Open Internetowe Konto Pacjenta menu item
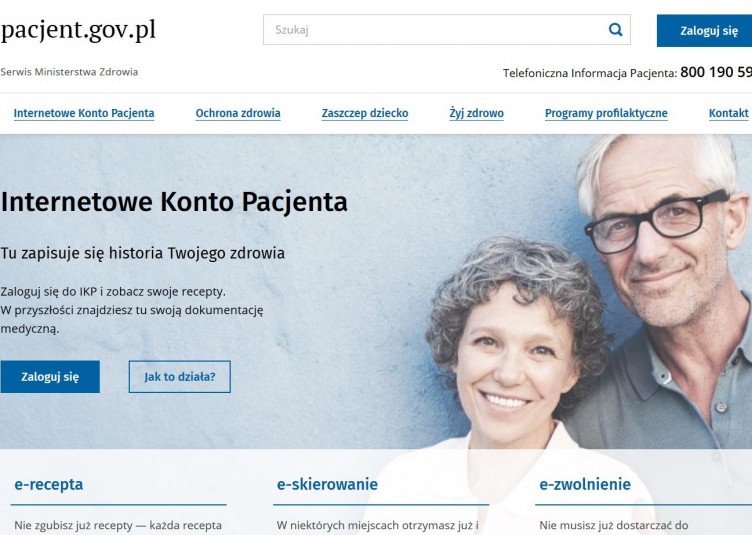Screen dimensions: 752x535 point(84,113)
